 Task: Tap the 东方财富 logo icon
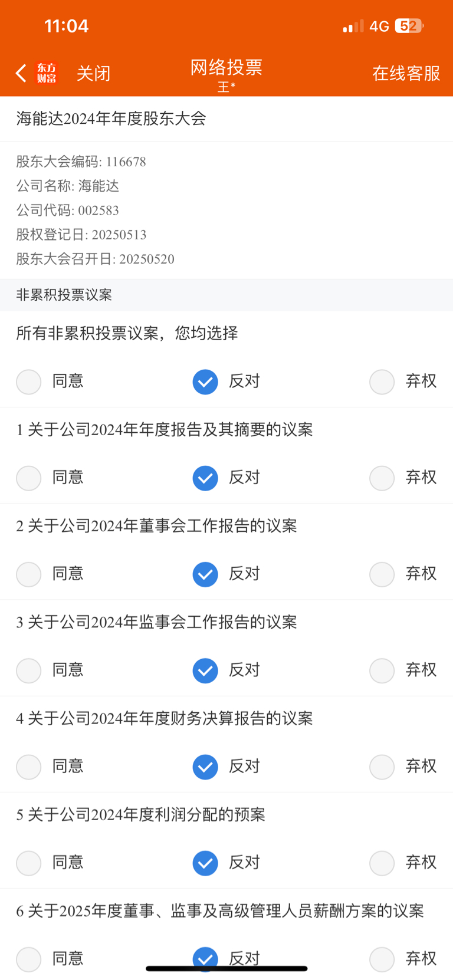click(47, 73)
